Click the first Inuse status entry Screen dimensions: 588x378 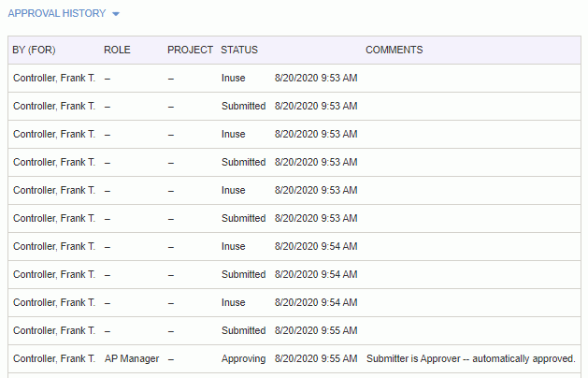pos(234,78)
